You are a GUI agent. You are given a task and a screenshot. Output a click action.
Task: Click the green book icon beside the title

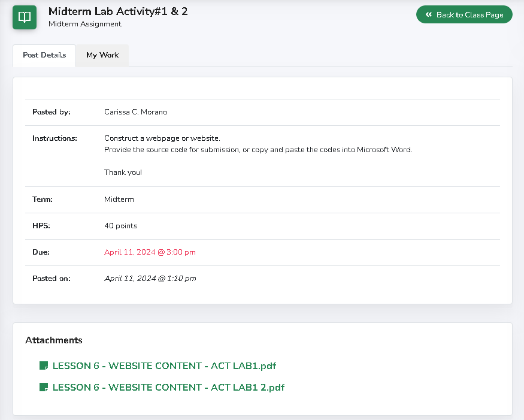point(25,17)
